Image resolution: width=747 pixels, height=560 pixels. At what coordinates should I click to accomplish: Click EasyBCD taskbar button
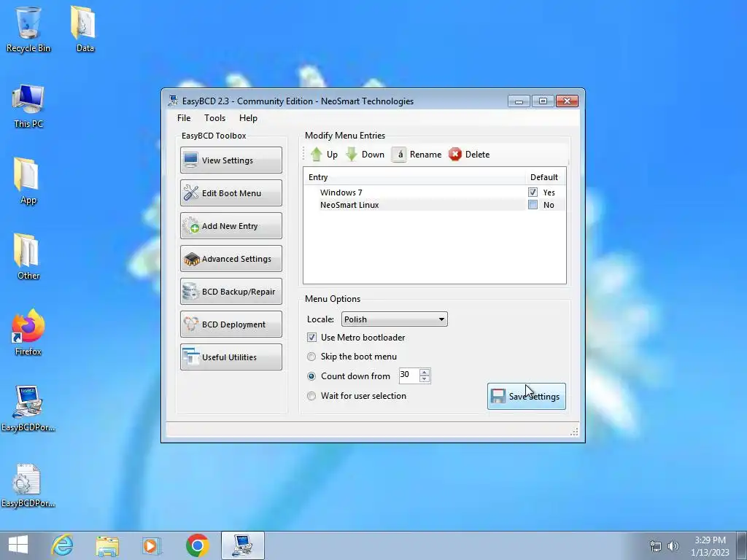pyautogui.click(x=242, y=545)
